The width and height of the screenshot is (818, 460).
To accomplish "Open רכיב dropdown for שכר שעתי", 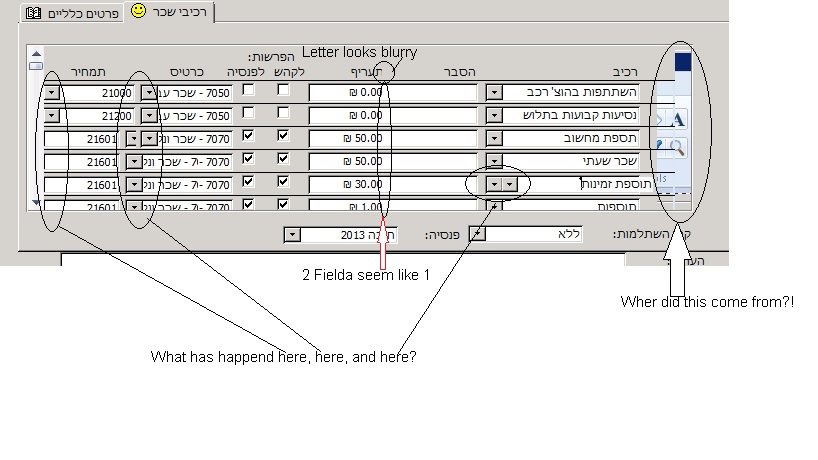I will 494,161.
